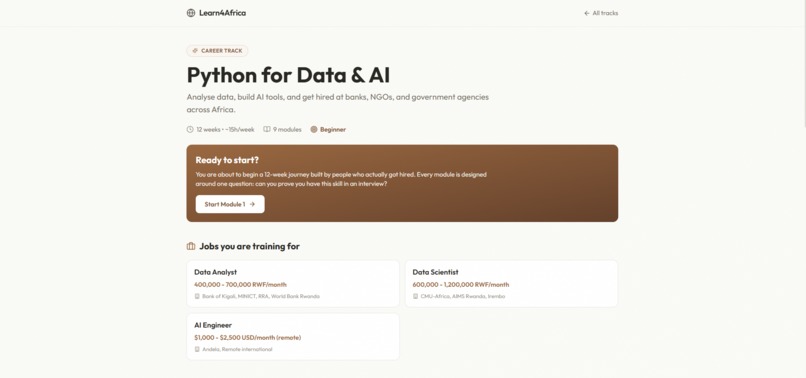Click the clock icon next to 12 weeks
806x378 pixels.
190,130
